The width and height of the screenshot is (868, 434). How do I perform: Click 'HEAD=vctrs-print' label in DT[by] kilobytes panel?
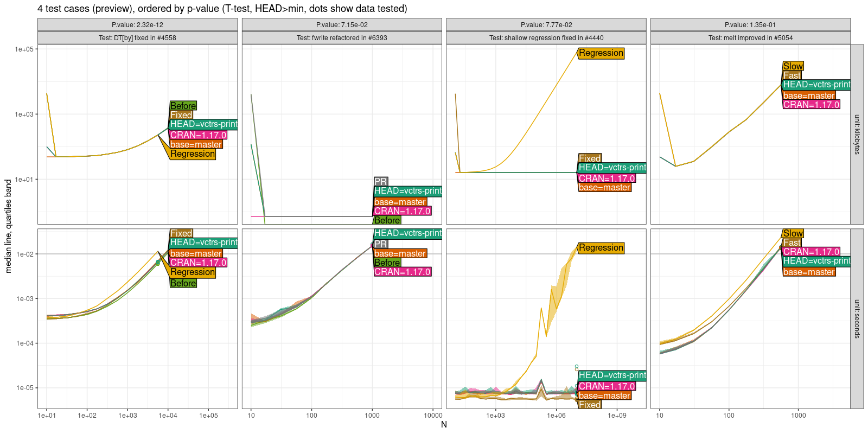tap(204, 124)
